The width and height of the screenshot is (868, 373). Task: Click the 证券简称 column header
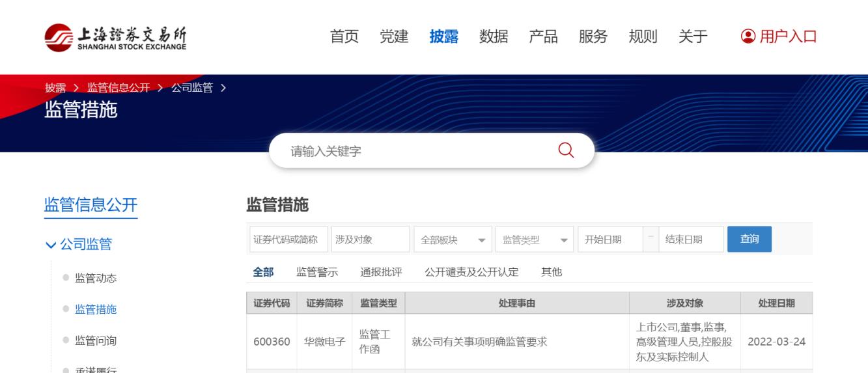point(324,303)
